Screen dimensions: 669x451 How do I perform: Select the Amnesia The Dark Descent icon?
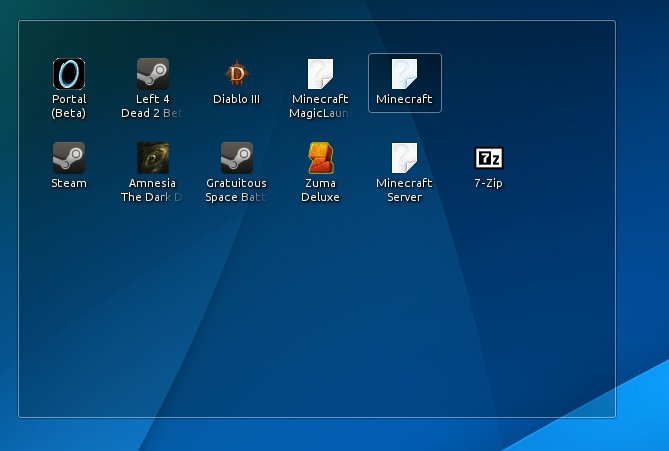coord(153,158)
